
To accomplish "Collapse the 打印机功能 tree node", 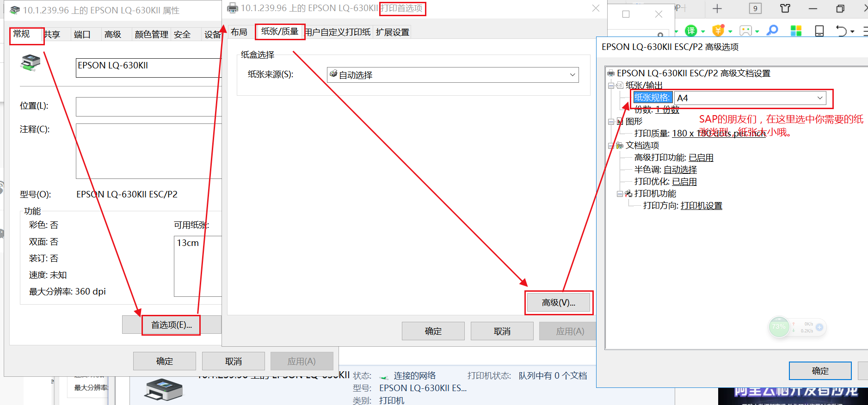I will pyautogui.click(x=620, y=194).
